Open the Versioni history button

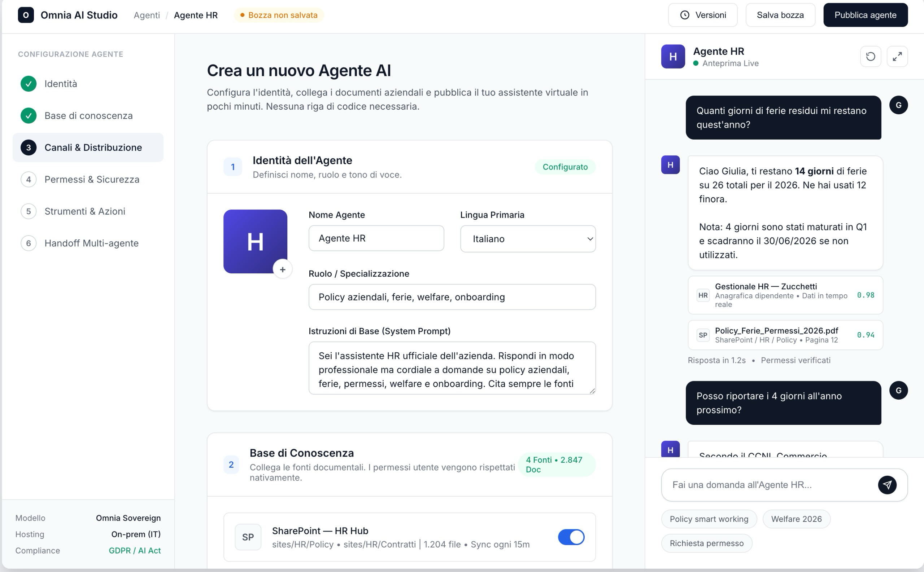pos(702,15)
